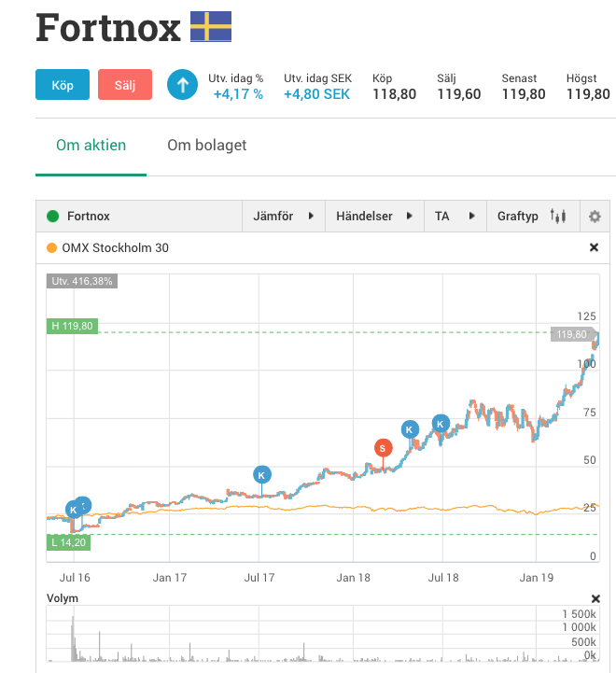This screenshot has width=616, height=673.
Task: Click the Utv. 416,38% badge
Action: [x=82, y=281]
